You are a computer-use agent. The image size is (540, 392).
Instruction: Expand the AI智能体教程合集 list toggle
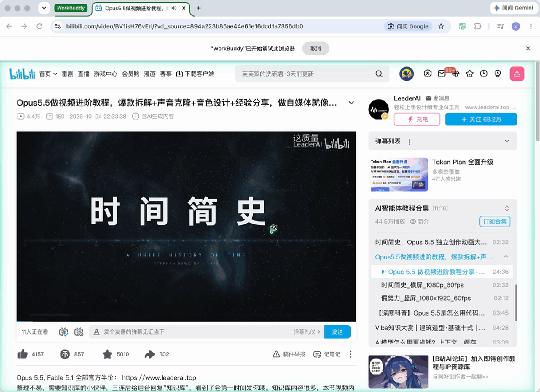506,208
